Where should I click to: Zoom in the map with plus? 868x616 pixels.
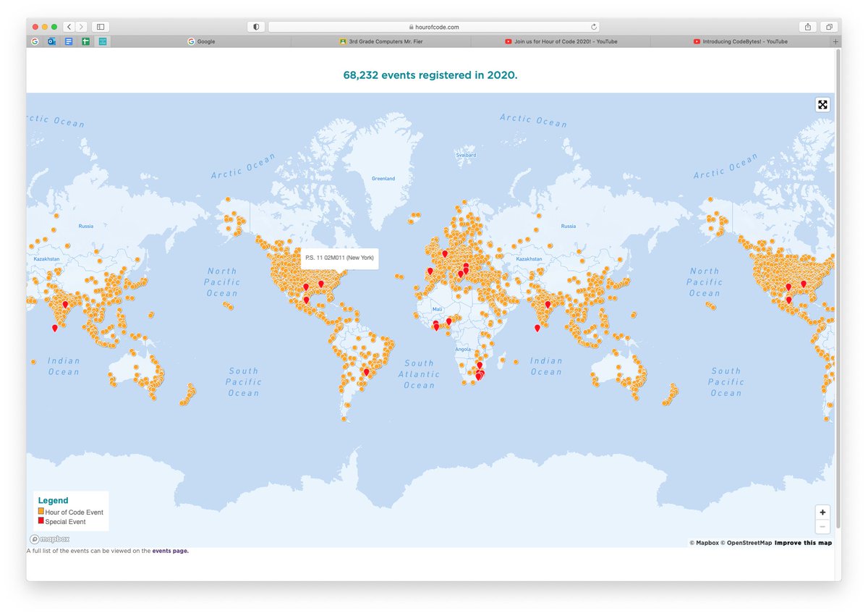(822, 512)
